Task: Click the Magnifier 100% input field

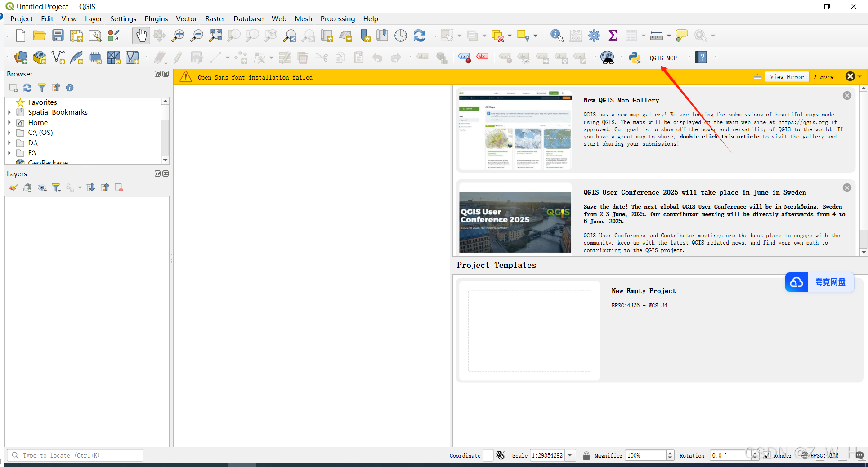Action: pyautogui.click(x=646, y=455)
